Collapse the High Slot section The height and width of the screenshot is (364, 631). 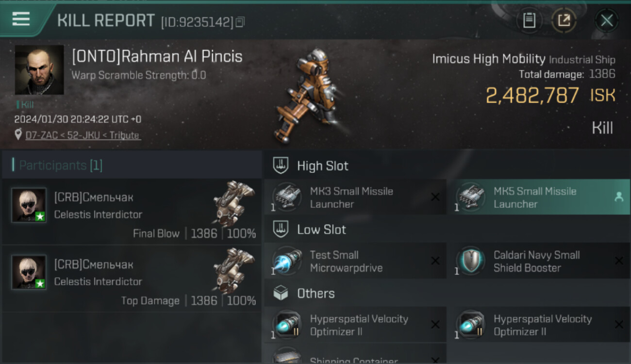[322, 166]
